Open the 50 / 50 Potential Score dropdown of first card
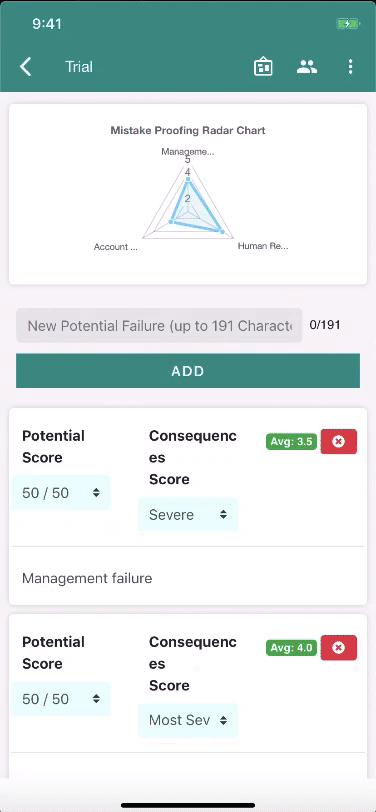 click(x=61, y=492)
